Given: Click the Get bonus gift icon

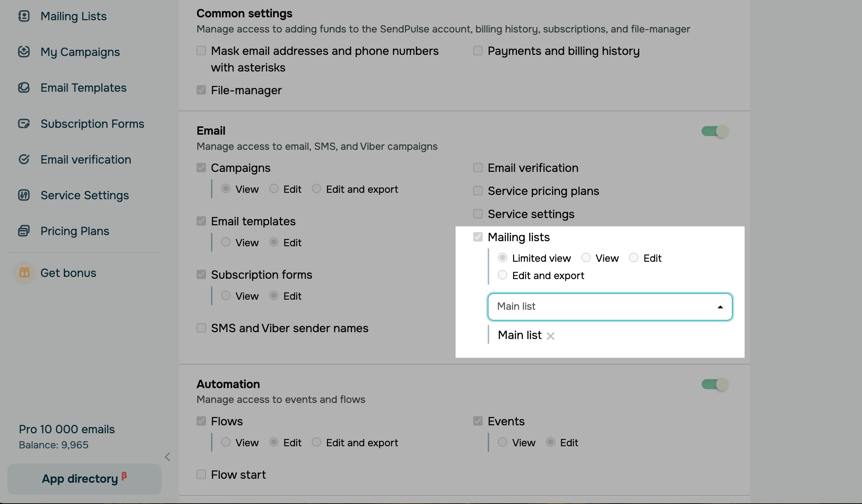Looking at the screenshot, I should 25,273.
